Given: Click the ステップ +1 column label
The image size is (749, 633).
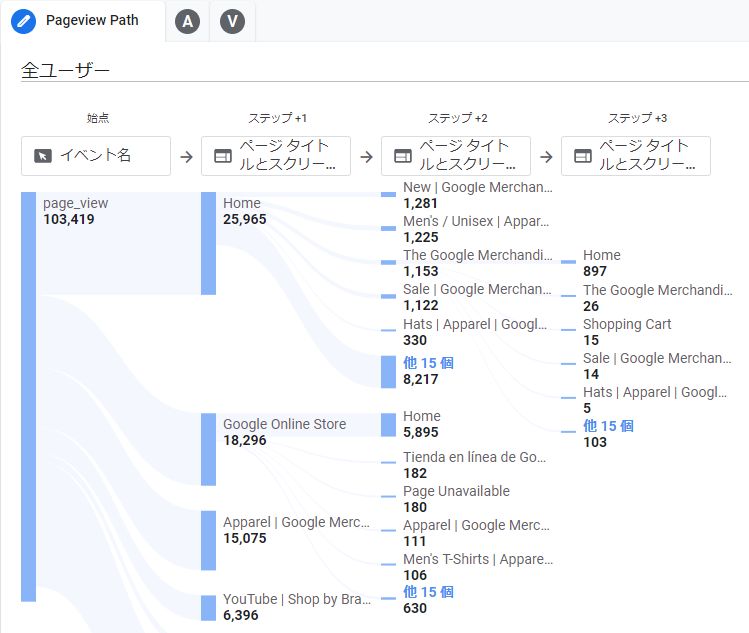Looking at the screenshot, I should tap(277, 118).
